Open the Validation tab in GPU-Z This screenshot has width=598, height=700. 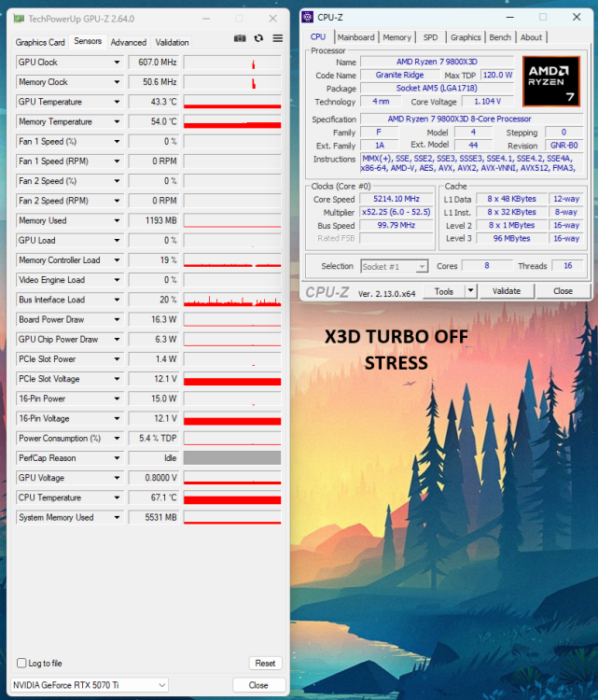point(172,42)
